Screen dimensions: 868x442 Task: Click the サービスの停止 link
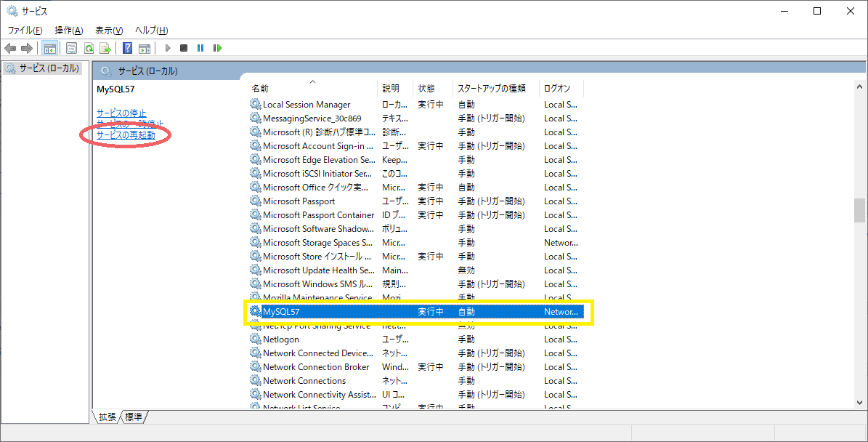tap(121, 113)
